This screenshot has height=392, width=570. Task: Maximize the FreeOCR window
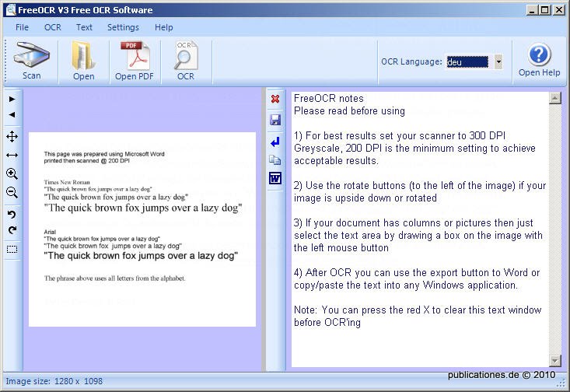(544, 10)
